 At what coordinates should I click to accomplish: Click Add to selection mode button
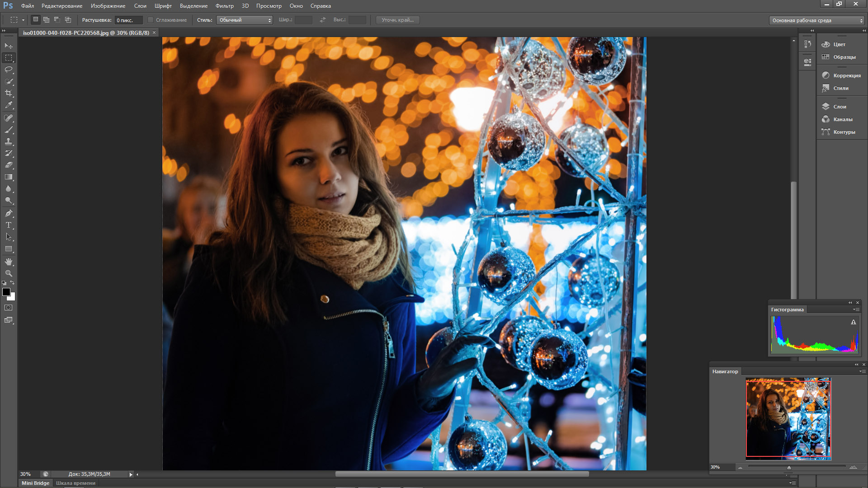coord(46,20)
